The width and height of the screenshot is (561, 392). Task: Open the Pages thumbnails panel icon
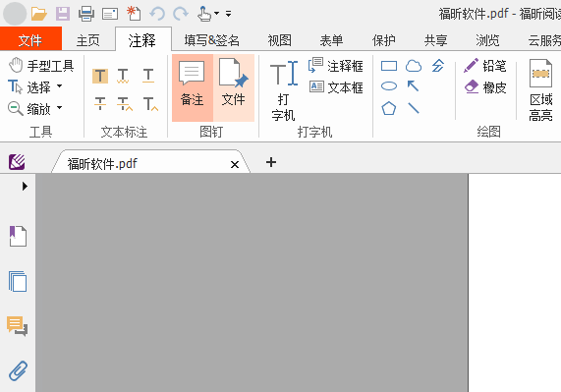[18, 282]
